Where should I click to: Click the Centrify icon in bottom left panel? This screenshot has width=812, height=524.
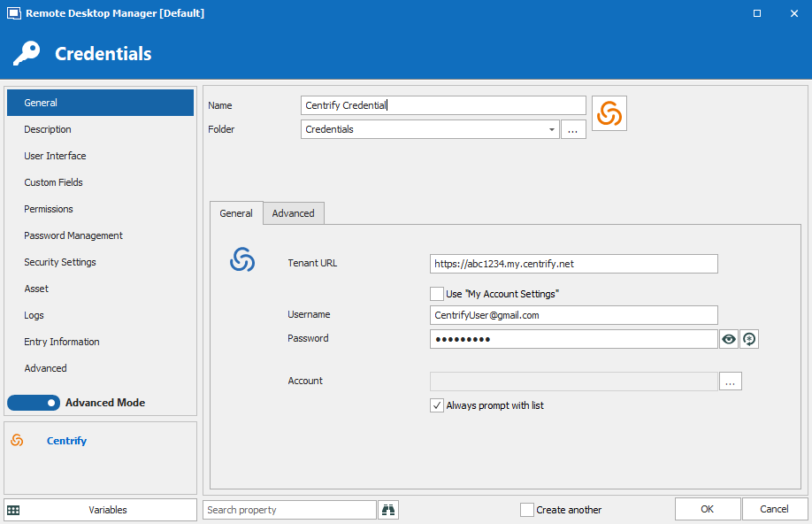click(x=17, y=441)
